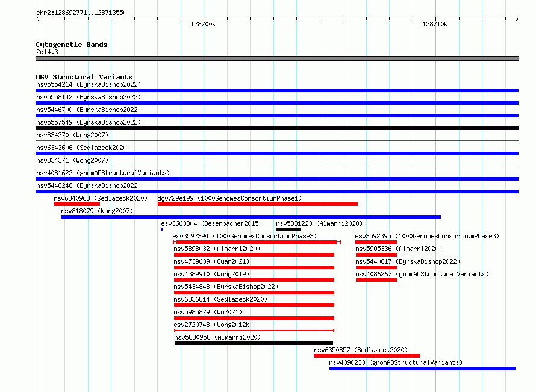The width and height of the screenshot is (536, 392).
Task: Open the nsv834370 (Wong2007) variant label
Action: 72,135
